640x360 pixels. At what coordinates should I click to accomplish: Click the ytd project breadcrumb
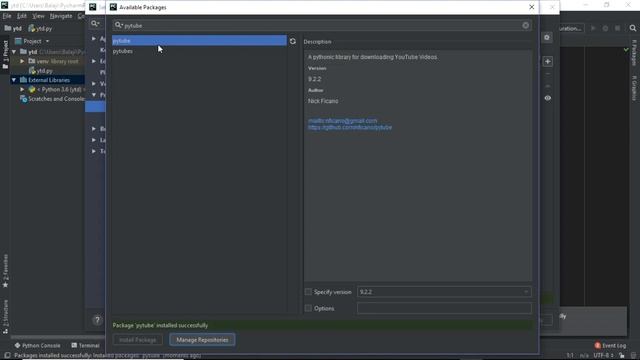(x=13, y=29)
